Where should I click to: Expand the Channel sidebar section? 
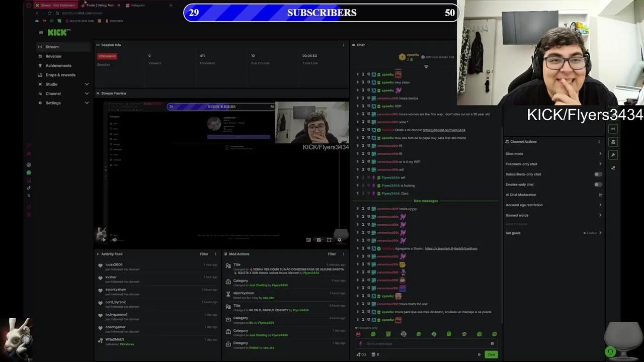[x=63, y=94]
